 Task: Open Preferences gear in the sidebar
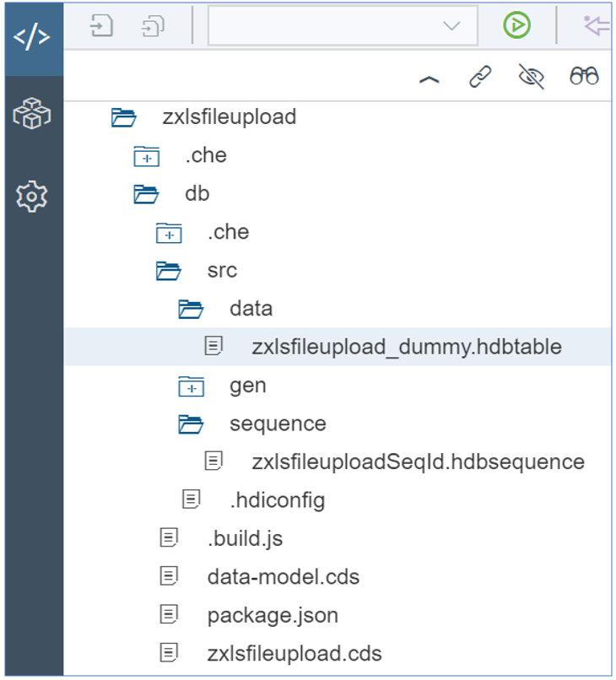point(32,197)
